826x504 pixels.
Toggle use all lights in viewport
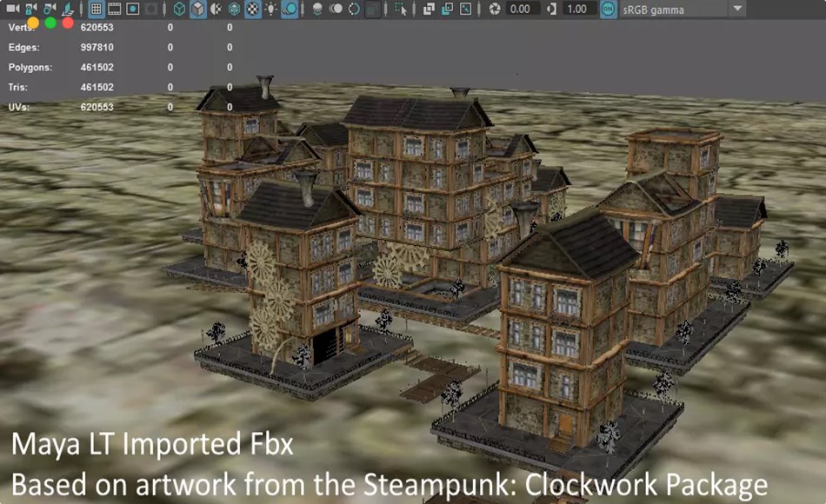[270, 8]
